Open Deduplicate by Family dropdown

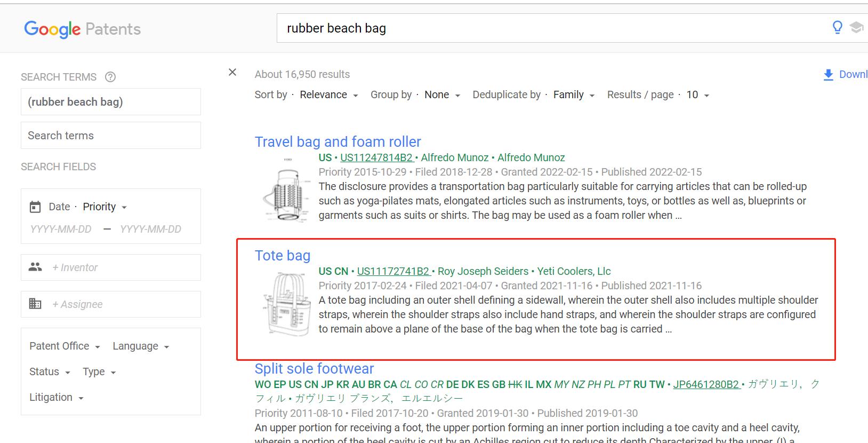pos(574,95)
